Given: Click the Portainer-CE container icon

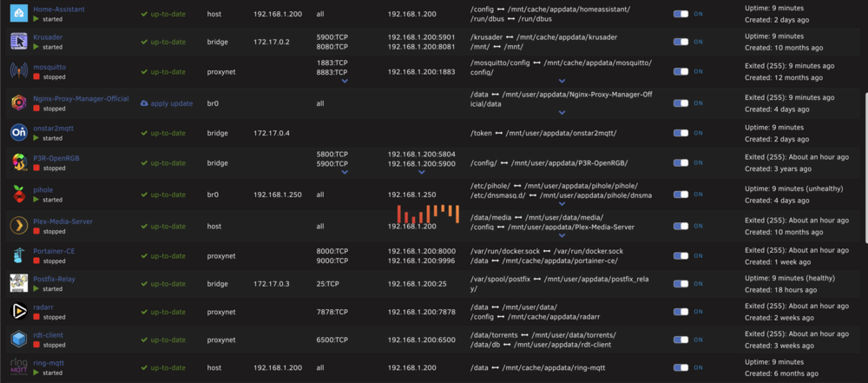Looking at the screenshot, I should pyautogui.click(x=19, y=256).
